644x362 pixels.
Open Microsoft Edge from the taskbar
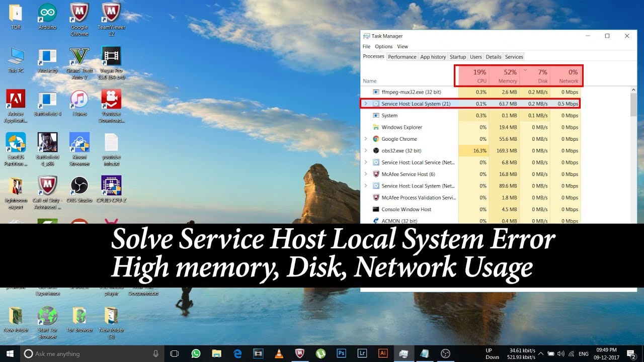[237, 353]
